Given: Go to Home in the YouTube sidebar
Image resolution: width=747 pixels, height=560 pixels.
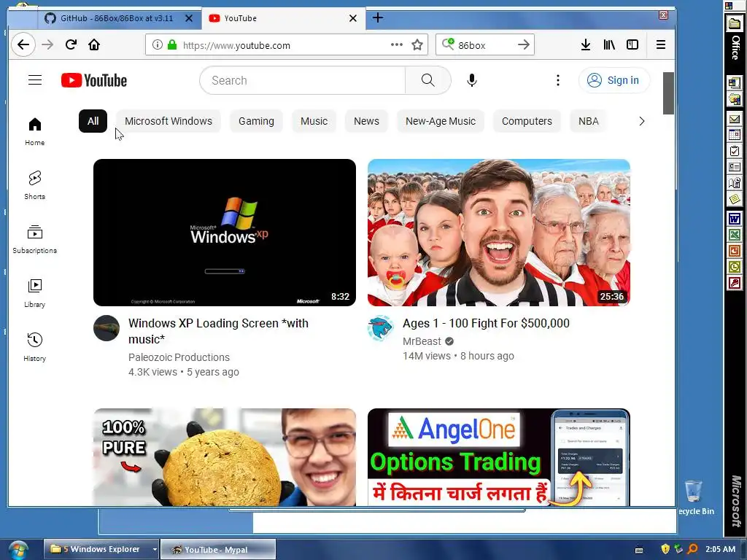Looking at the screenshot, I should click(x=35, y=131).
